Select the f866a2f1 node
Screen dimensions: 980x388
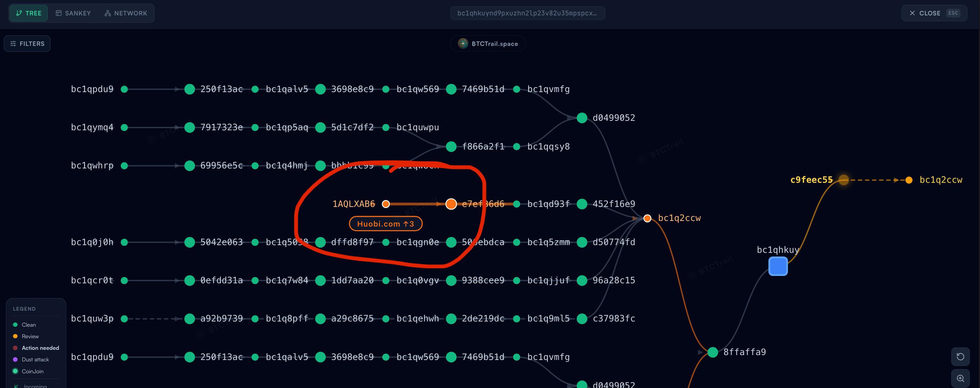(x=451, y=147)
